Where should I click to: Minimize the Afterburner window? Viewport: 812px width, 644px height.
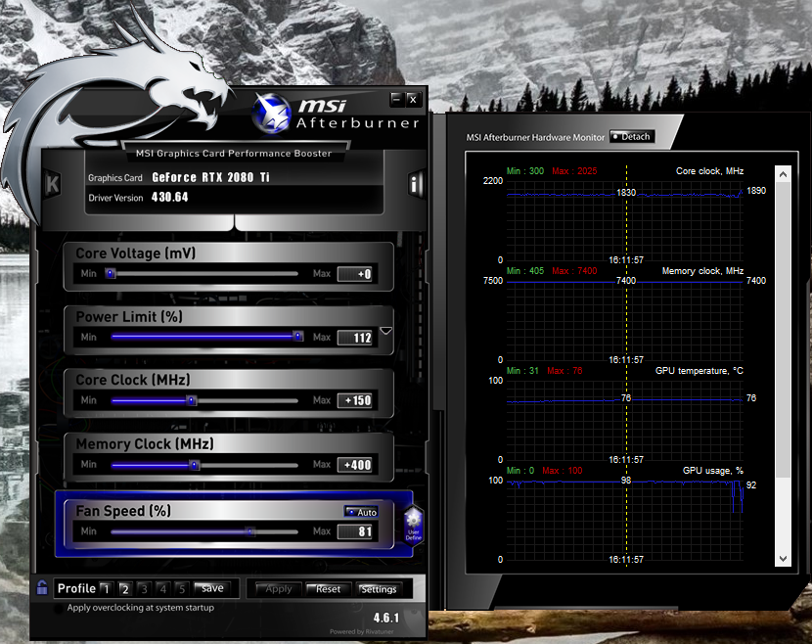[396, 99]
